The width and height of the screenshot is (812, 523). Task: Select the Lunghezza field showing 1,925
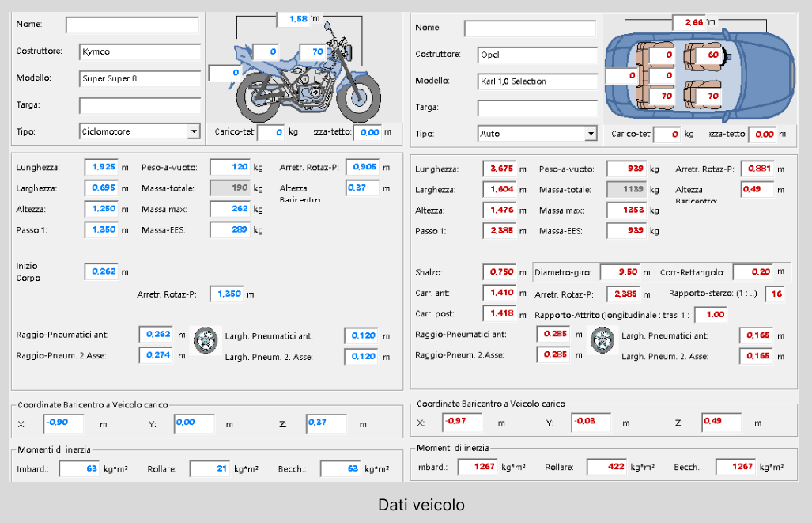point(101,168)
